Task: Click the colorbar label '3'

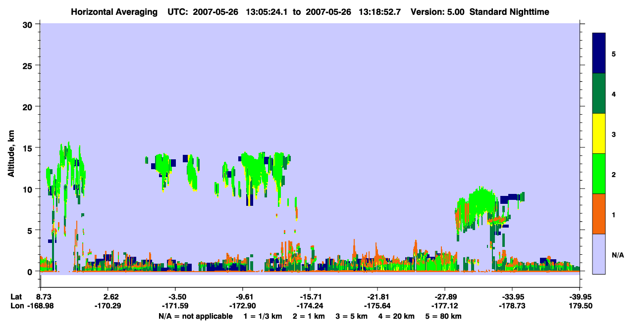Action: [x=614, y=135]
